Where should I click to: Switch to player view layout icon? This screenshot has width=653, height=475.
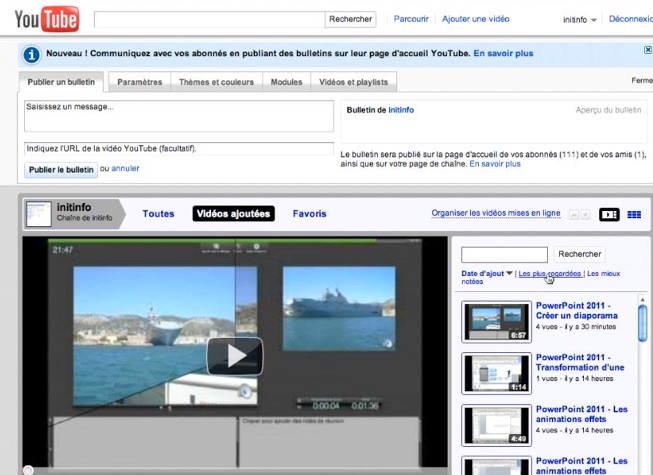pyautogui.click(x=609, y=214)
